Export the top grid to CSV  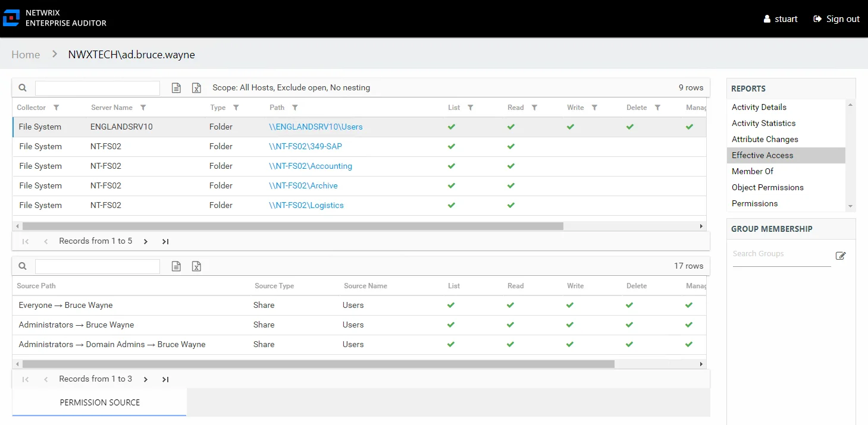click(176, 88)
